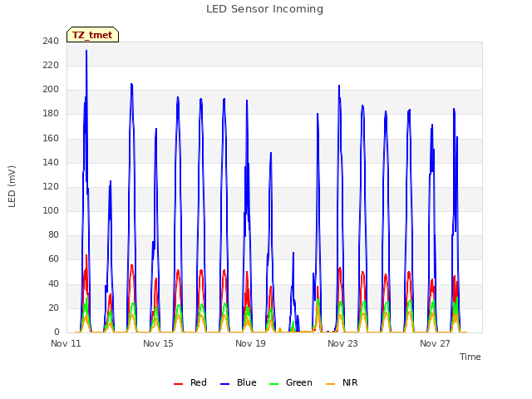The image size is (532, 399).
Task: Click the 160 y-axis tick label
Action: [x=51, y=138]
